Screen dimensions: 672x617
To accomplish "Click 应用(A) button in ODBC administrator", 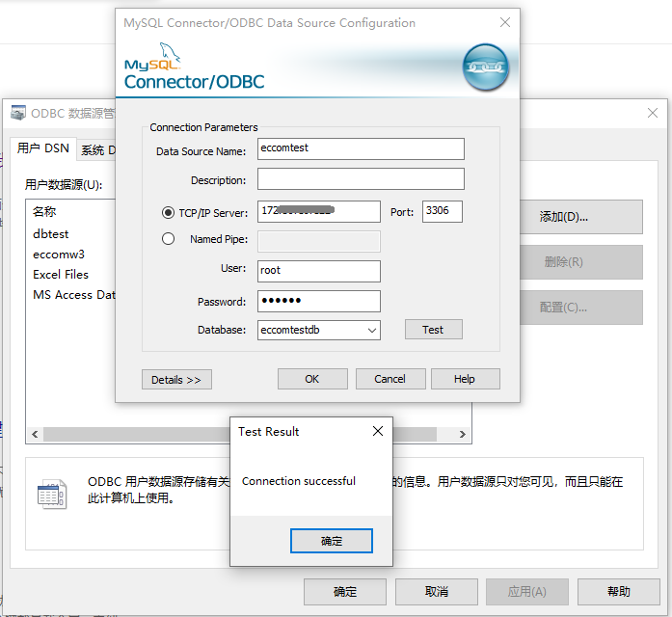I will [x=527, y=592].
